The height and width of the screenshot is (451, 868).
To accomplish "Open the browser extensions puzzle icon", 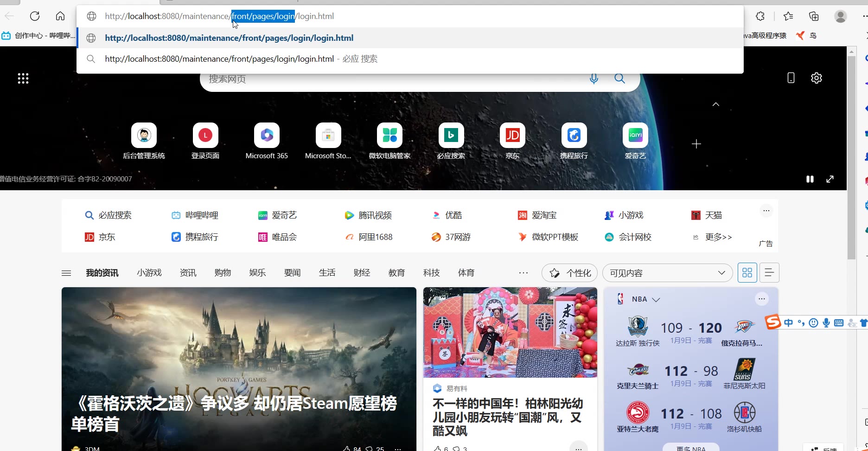I will tap(760, 16).
